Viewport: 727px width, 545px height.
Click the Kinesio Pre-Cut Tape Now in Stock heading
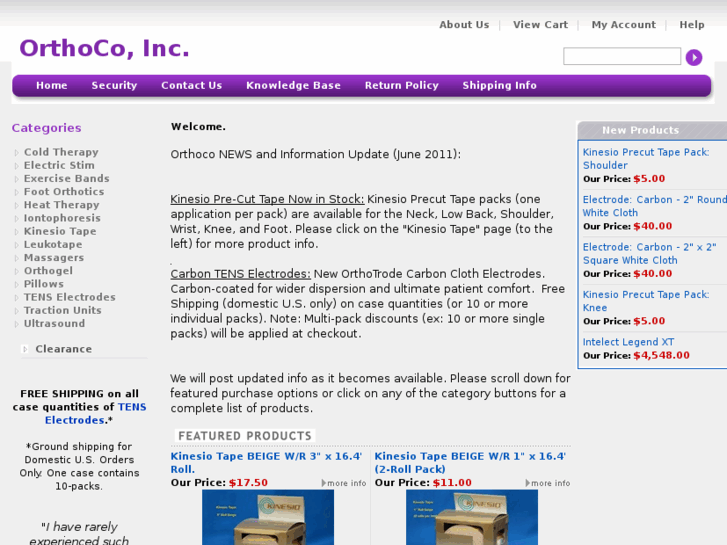pos(267,199)
